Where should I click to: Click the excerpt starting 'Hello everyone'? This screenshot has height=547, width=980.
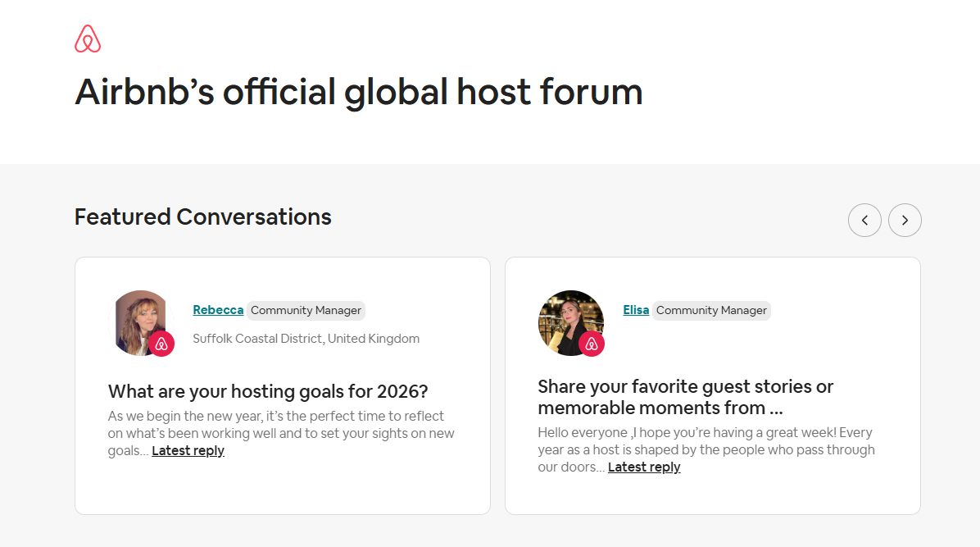point(705,441)
